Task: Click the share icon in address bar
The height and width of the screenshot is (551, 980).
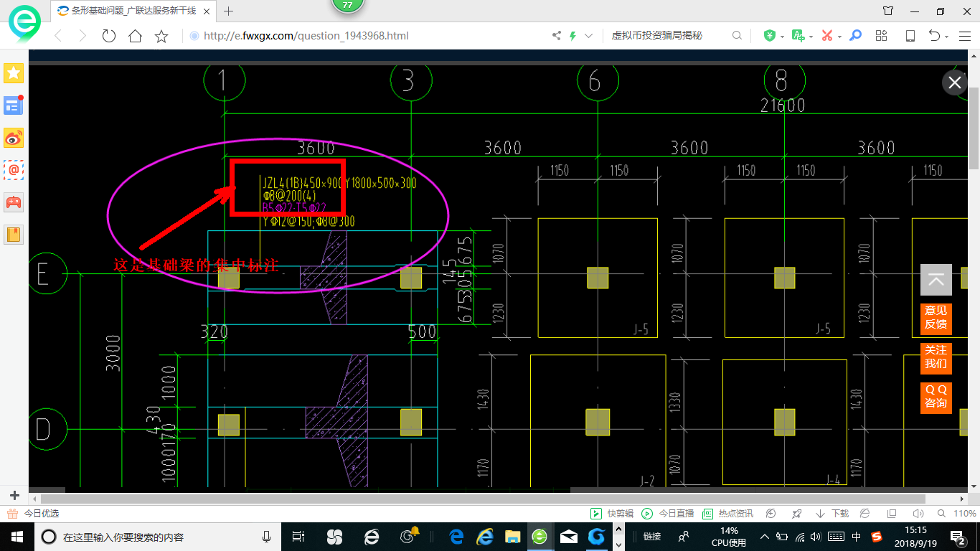Action: [557, 36]
